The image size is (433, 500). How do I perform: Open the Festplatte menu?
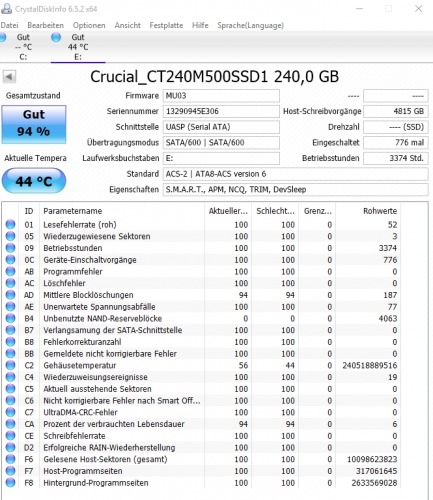(x=166, y=25)
